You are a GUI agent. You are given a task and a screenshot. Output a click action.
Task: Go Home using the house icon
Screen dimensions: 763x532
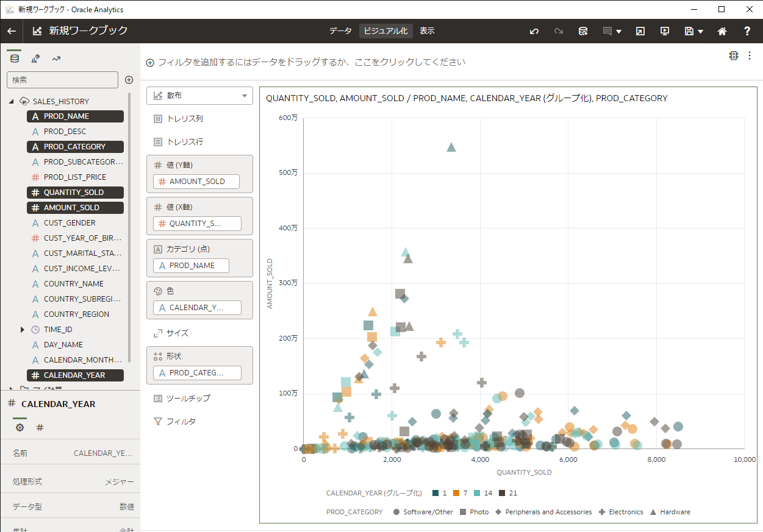pyautogui.click(x=722, y=30)
